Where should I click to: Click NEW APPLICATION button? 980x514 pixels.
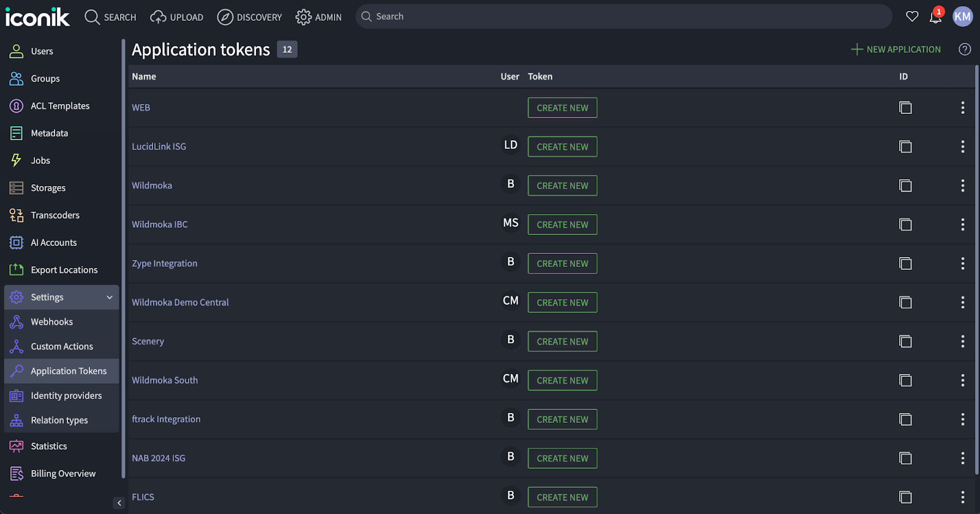pos(896,50)
